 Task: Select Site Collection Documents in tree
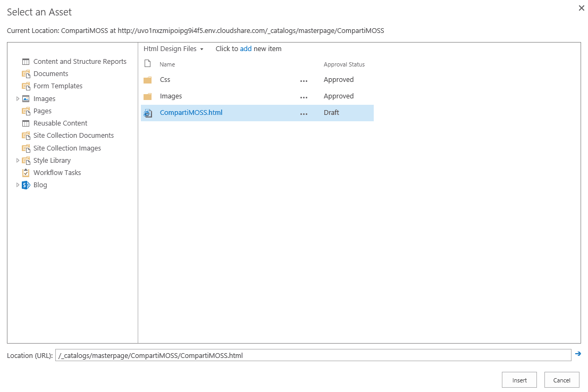(73, 136)
